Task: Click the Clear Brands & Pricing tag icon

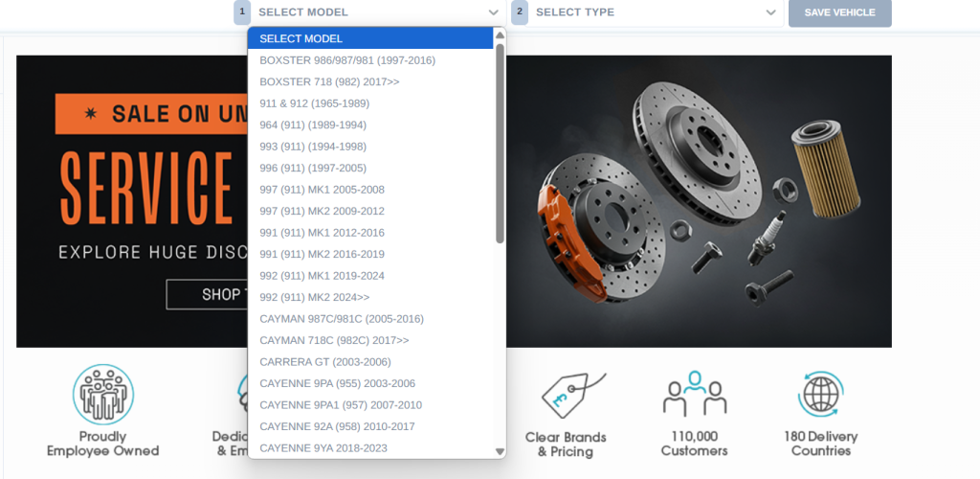Action: (573, 395)
